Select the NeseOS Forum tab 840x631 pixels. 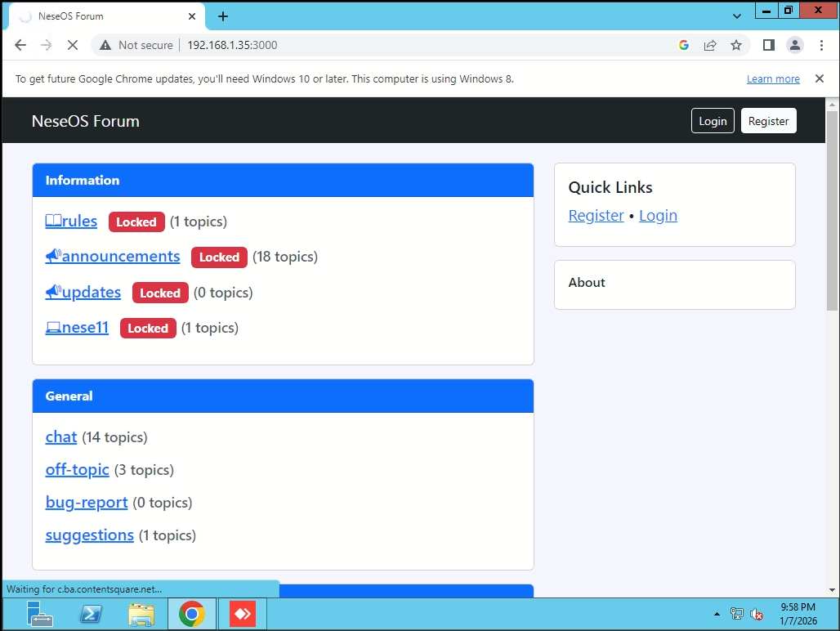pos(102,16)
